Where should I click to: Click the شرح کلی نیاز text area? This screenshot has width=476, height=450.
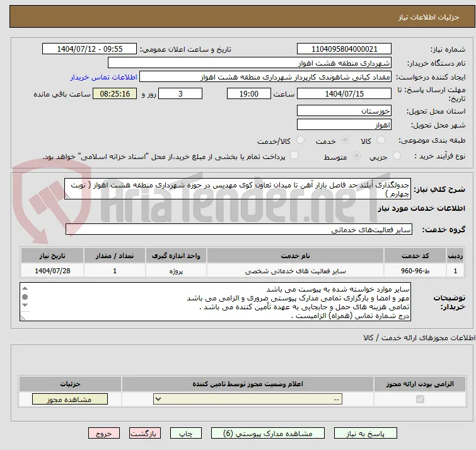click(x=238, y=189)
